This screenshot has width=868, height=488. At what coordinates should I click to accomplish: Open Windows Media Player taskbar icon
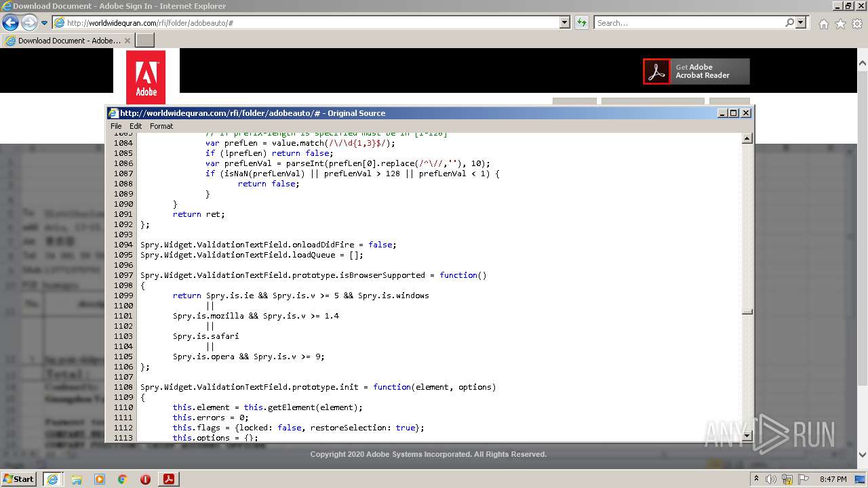100,479
